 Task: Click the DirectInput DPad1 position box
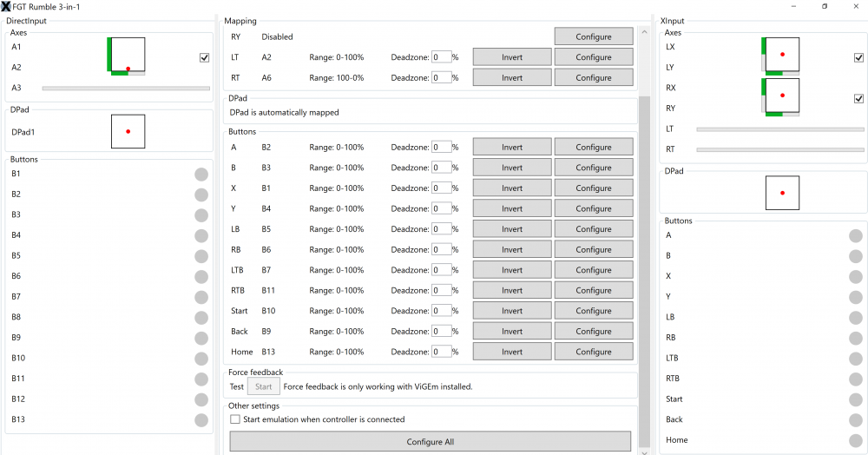pyautogui.click(x=128, y=132)
